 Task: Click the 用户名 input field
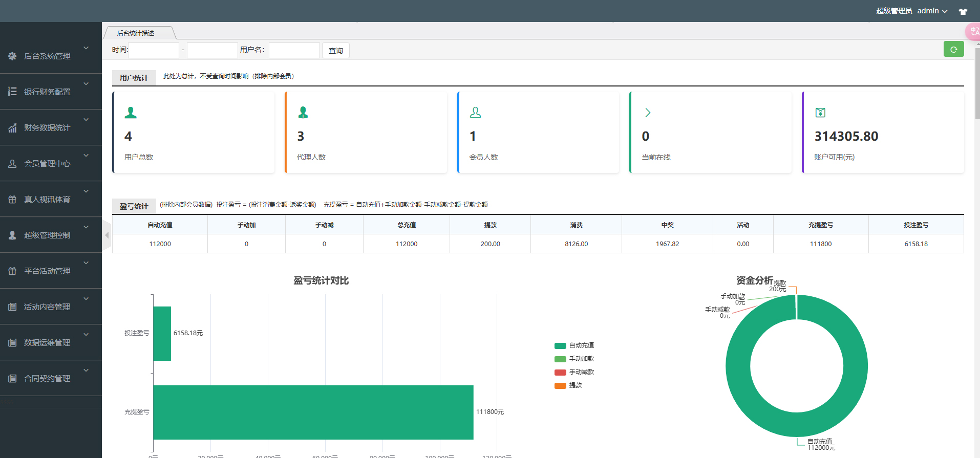pyautogui.click(x=294, y=50)
